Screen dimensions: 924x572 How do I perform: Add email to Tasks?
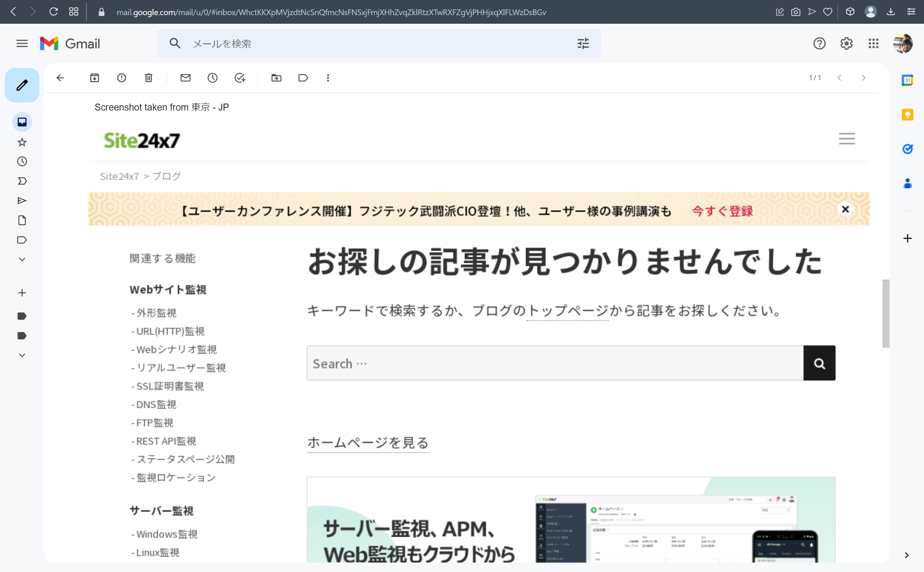coord(240,78)
